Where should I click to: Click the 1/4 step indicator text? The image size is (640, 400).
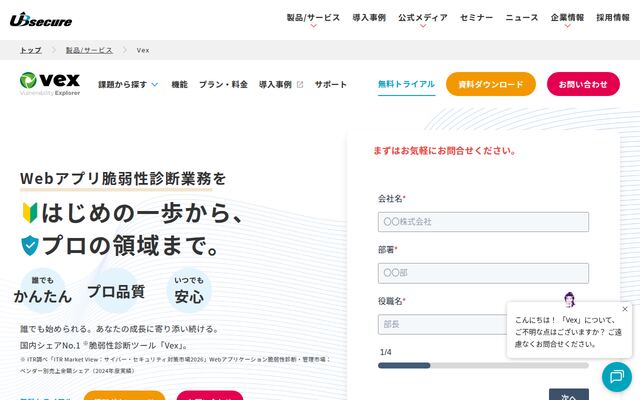[x=386, y=352]
